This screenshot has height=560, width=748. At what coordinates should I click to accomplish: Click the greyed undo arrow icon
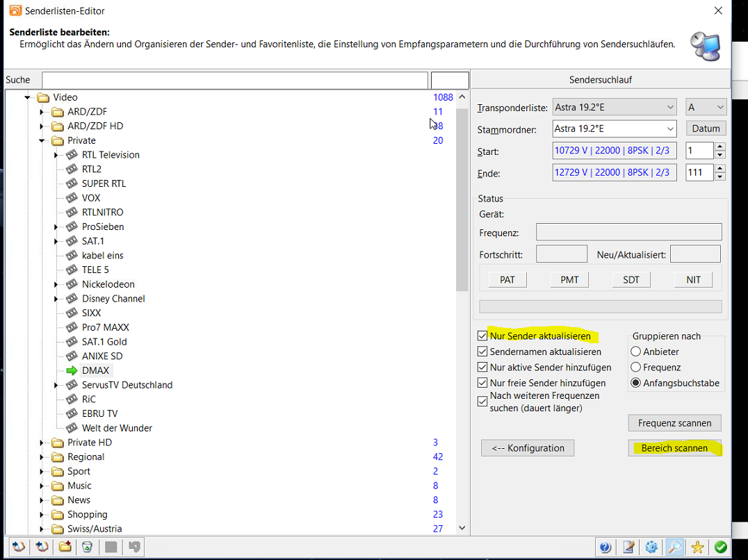[134, 547]
